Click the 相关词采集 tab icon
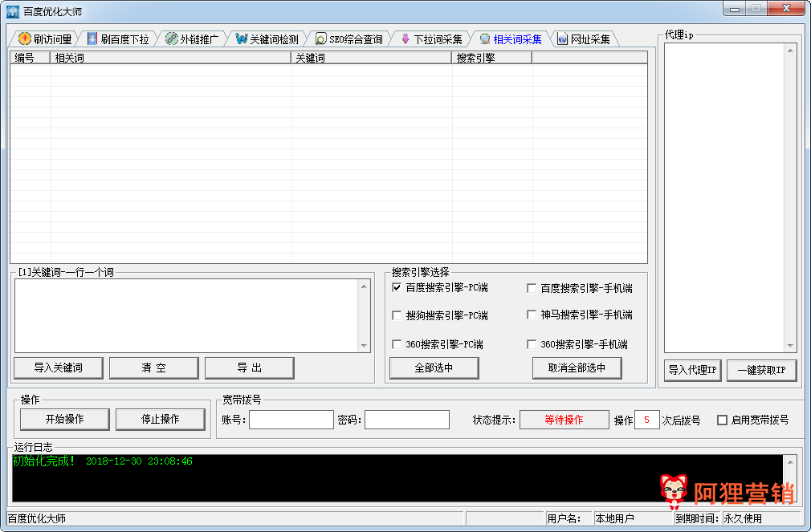The width and height of the screenshot is (811, 532). click(x=485, y=39)
